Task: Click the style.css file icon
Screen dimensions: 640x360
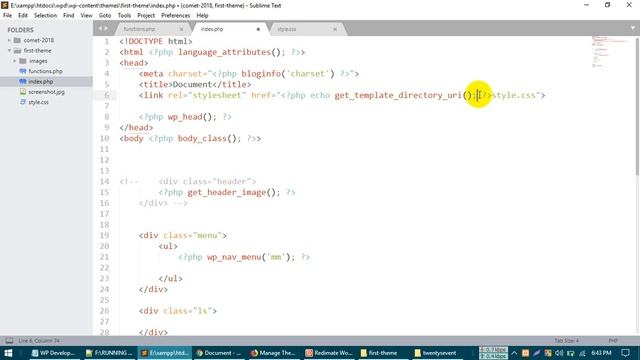Action: pyautogui.click(x=23, y=102)
